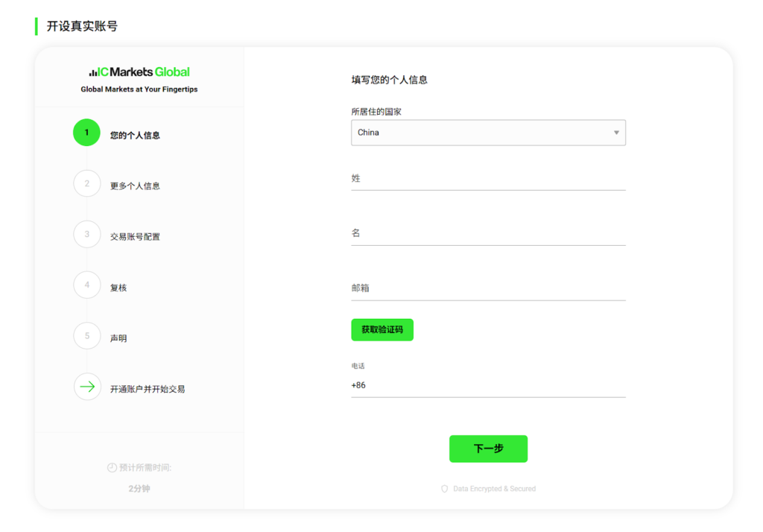The image size is (763, 532).
Task: Select step 4 circle 复核
Action: click(x=86, y=285)
